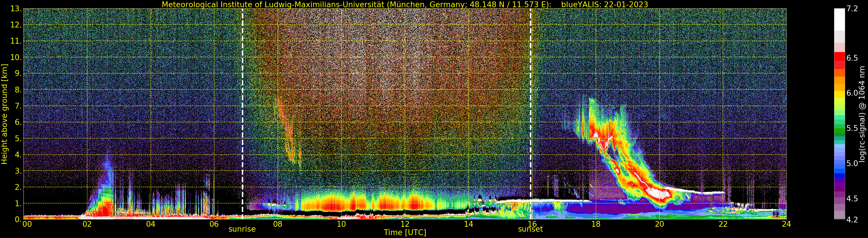Click the 'Time [UTC]' axis title
Viewport: 868px width, 238px height.
(x=405, y=233)
